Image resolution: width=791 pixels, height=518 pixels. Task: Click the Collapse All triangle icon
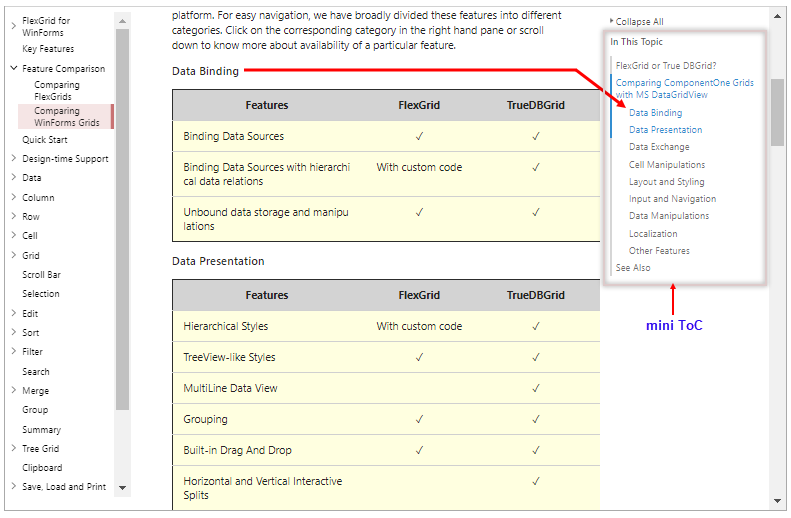[611, 21]
